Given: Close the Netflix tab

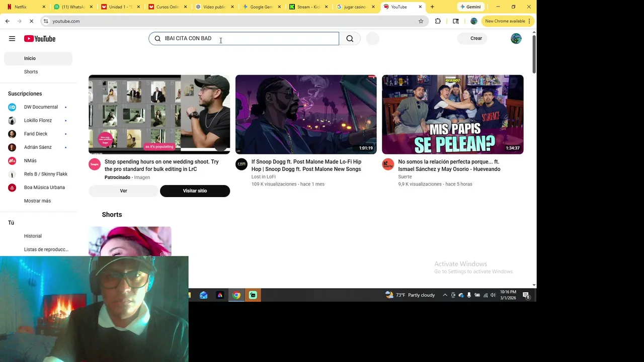Looking at the screenshot, I should coord(44,7).
